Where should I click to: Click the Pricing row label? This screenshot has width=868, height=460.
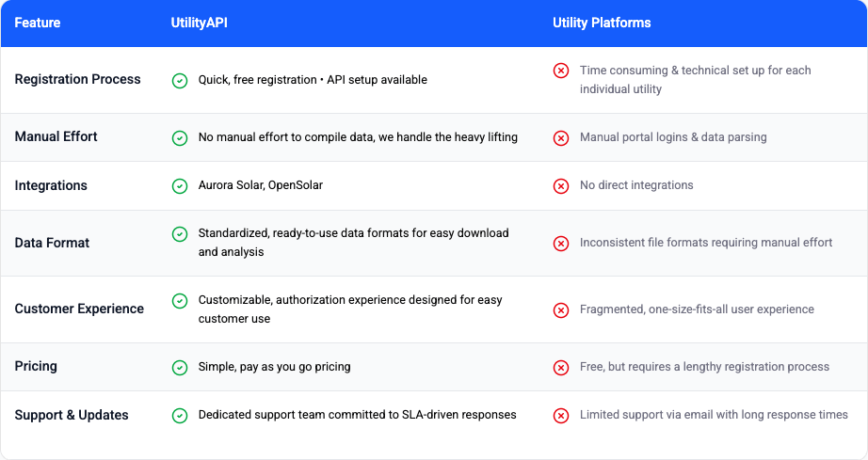tap(37, 366)
